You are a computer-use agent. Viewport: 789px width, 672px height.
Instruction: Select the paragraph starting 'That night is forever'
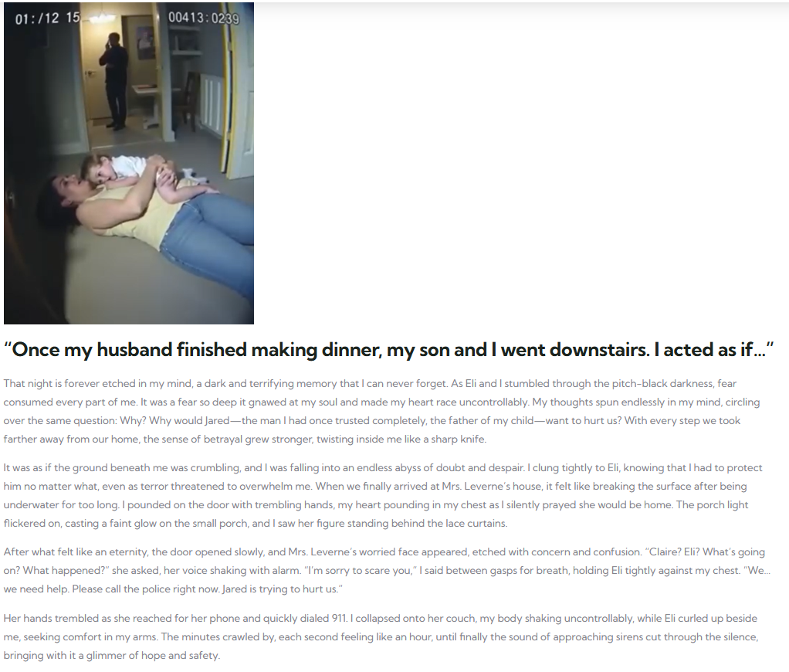coord(381,411)
